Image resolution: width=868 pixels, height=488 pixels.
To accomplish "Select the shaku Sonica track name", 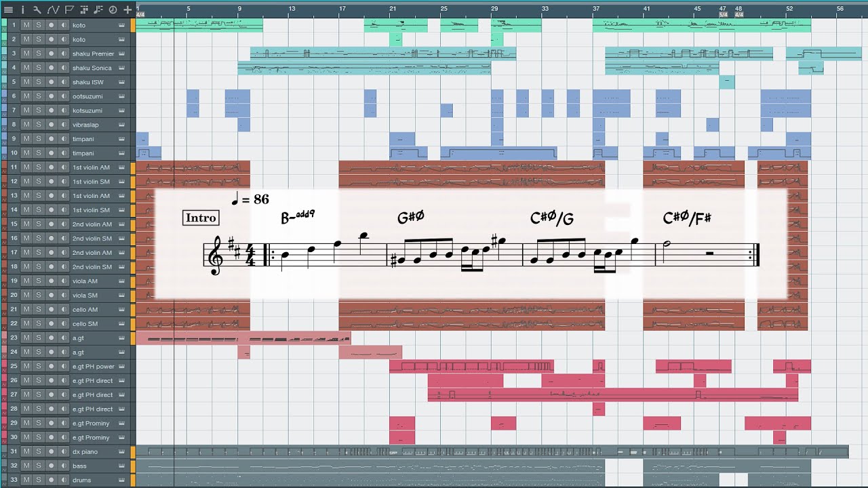I will (x=92, y=68).
